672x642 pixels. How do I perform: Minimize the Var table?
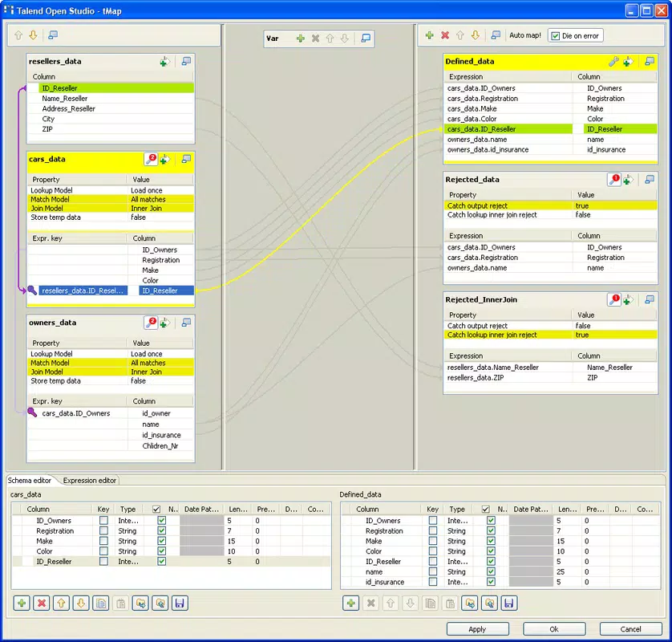tap(366, 39)
